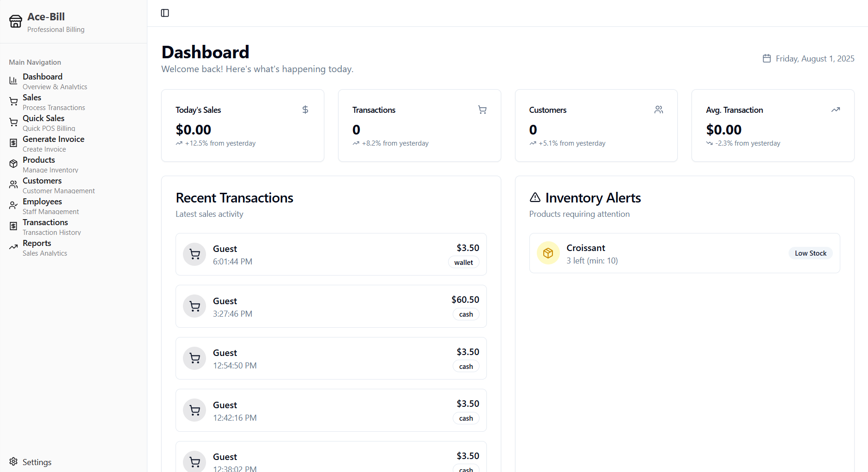Click the Low Stock badge
The image size is (868, 472).
tap(810, 253)
